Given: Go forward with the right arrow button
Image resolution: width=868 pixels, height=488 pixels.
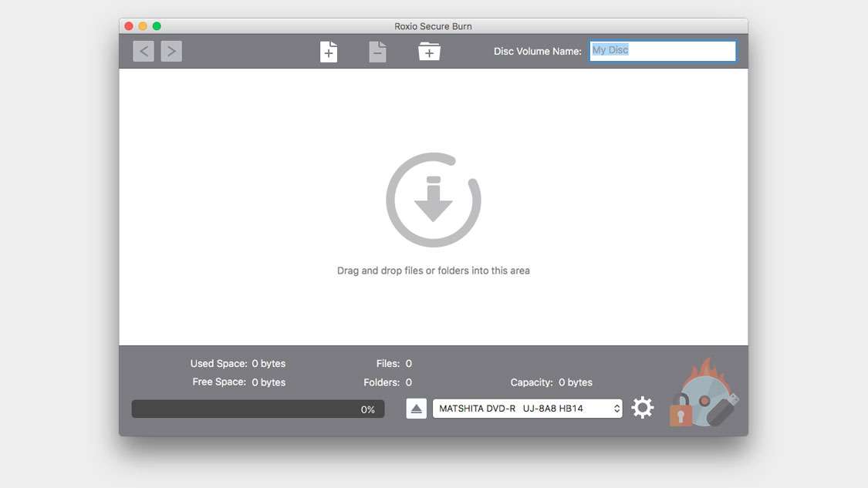Looking at the screenshot, I should tap(171, 52).
